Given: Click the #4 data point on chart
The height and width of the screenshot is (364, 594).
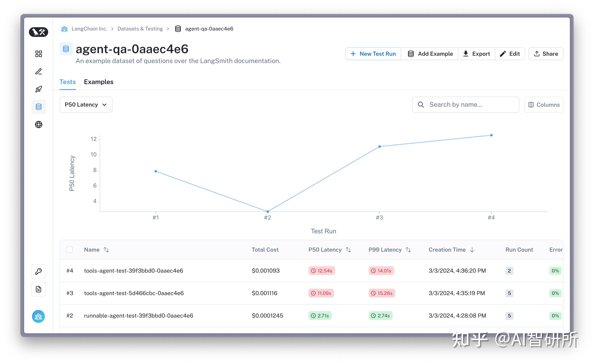Looking at the screenshot, I should coord(491,135).
